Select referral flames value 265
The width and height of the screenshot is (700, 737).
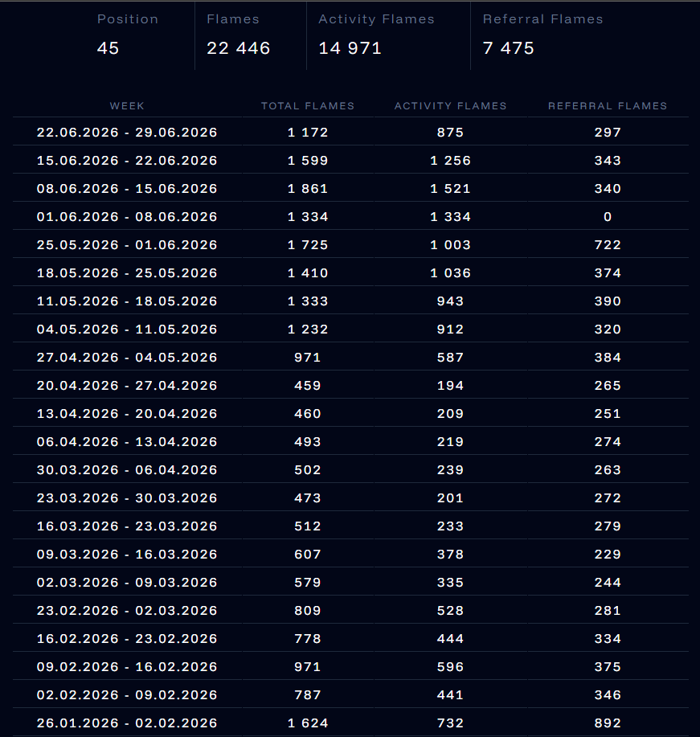pyautogui.click(x=608, y=386)
